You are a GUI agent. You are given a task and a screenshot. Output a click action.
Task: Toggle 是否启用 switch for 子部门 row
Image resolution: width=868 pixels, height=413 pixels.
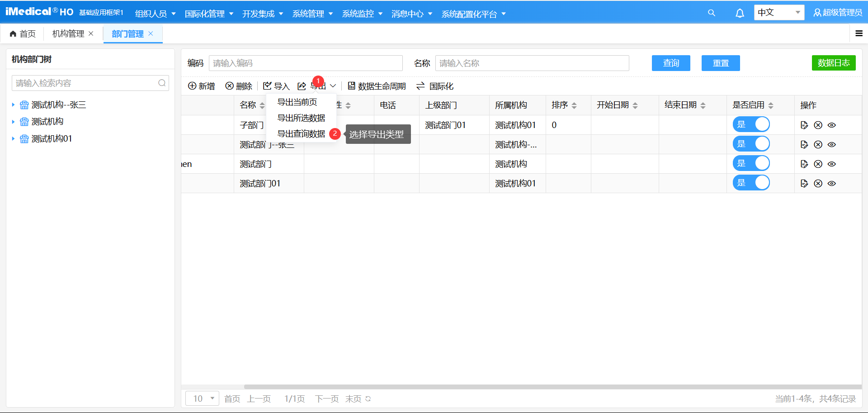751,125
